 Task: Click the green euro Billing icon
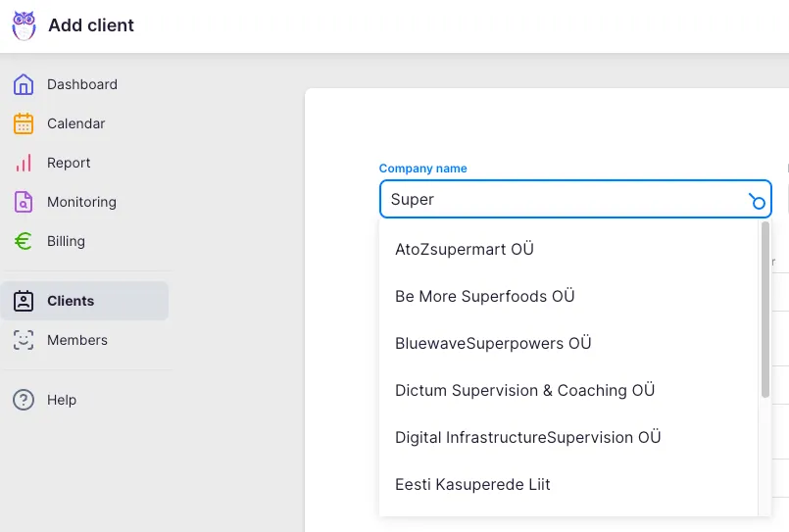(24, 241)
